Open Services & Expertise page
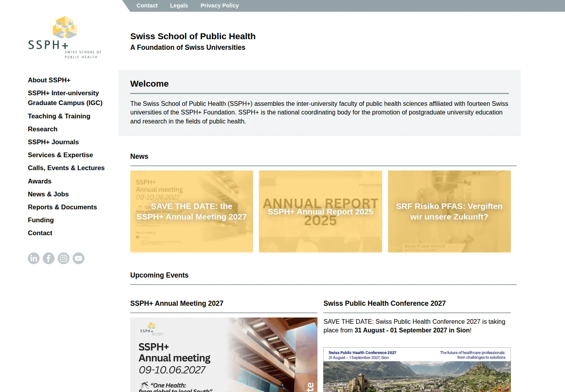Viewport: 565px width, 392px height. pyautogui.click(x=60, y=155)
